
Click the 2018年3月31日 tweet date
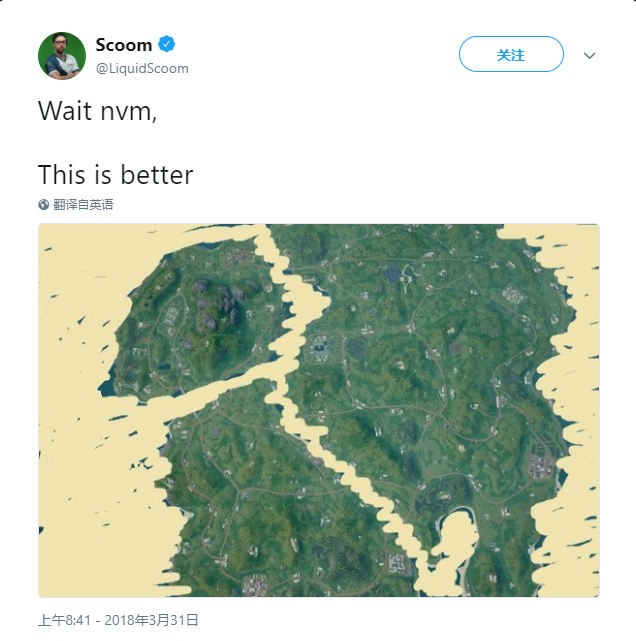pos(152,620)
